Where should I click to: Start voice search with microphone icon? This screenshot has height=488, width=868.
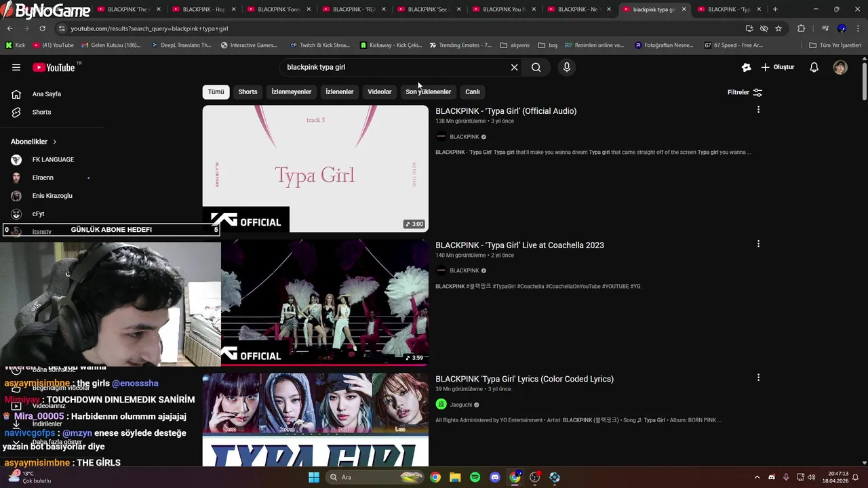point(567,67)
